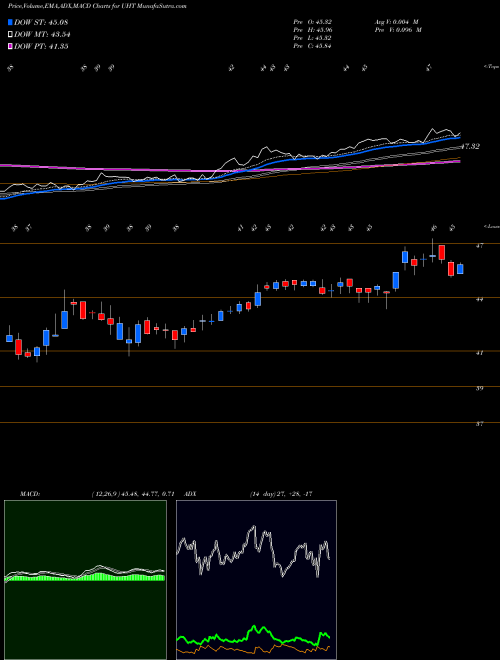Image resolution: width=500 pixels, height=660 pixels.
Task: Click the blue DOW ST legend swatch
Action: [x=11, y=22]
